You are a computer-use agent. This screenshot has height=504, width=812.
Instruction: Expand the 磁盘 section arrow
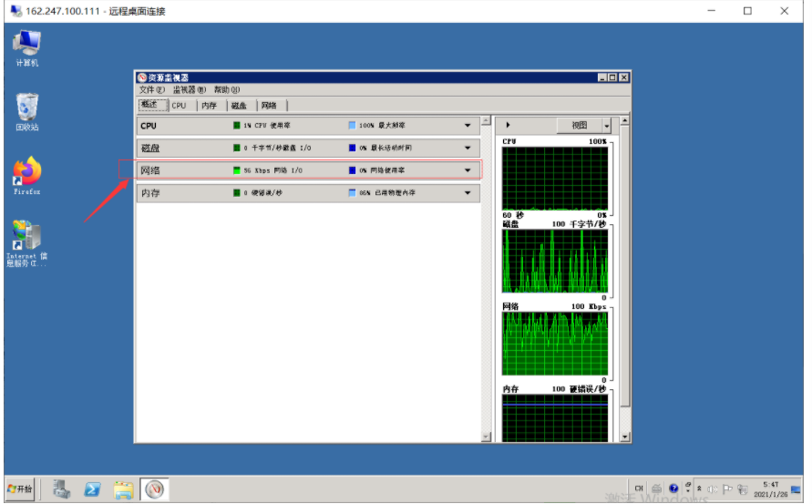[468, 148]
